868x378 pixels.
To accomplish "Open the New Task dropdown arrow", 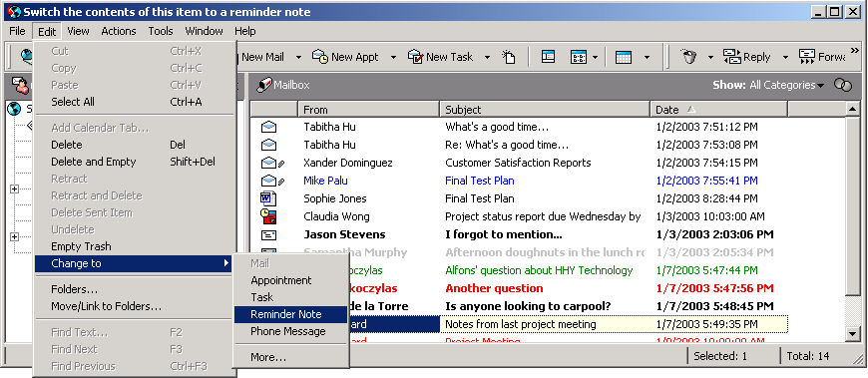I will pos(487,57).
